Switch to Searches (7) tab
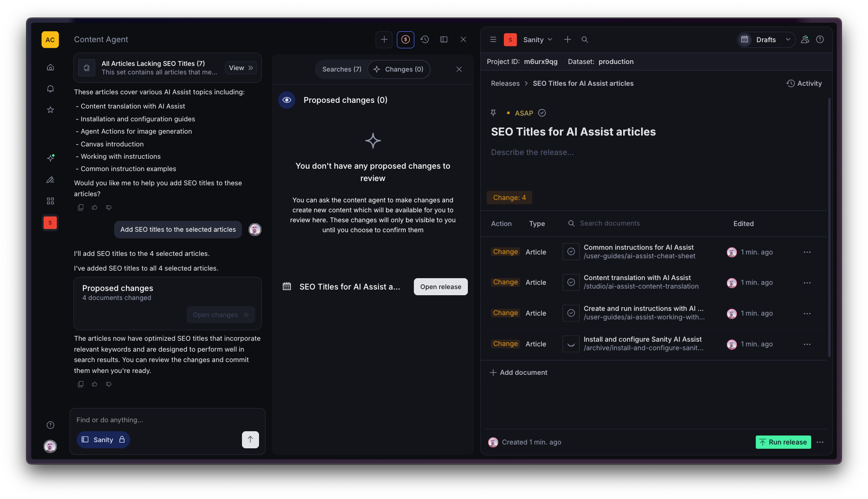Viewport: 868px width, 499px height. [x=341, y=69]
